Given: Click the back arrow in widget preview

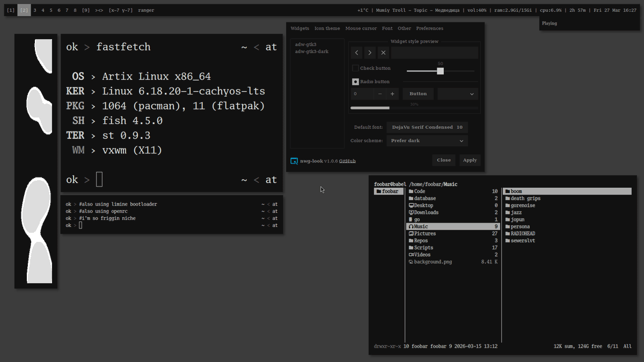Looking at the screenshot, I should tap(357, 53).
